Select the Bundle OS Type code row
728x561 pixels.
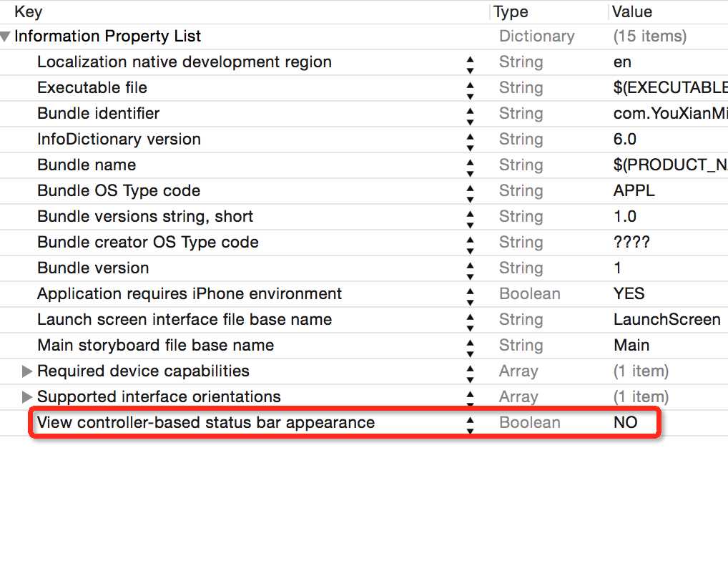pyautogui.click(x=119, y=190)
